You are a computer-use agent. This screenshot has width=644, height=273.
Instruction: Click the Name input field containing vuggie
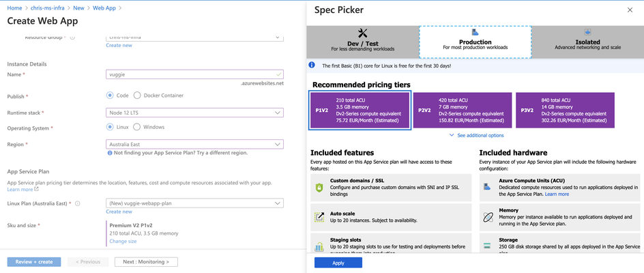(x=194, y=74)
